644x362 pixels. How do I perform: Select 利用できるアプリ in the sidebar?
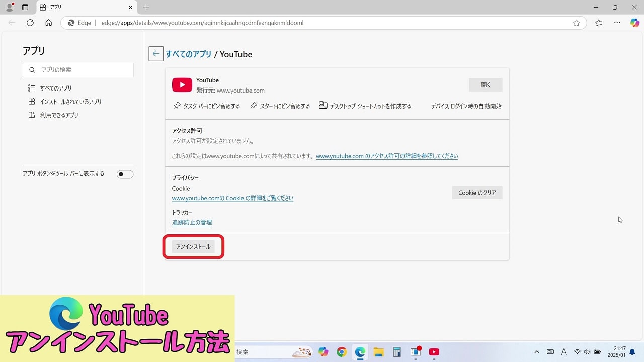tap(53, 115)
